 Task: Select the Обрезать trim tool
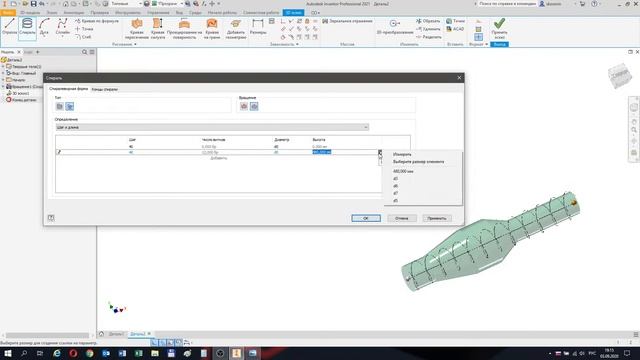(428, 21)
